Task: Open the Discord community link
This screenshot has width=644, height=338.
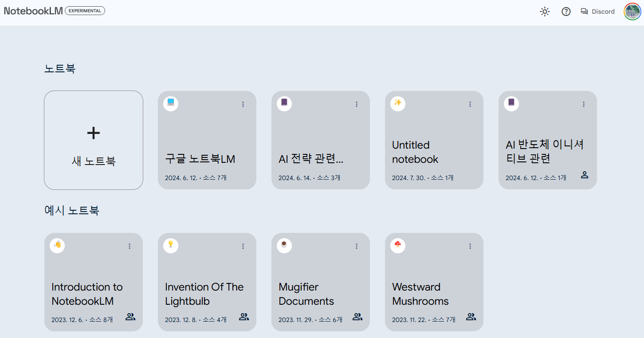Action: [x=598, y=12]
